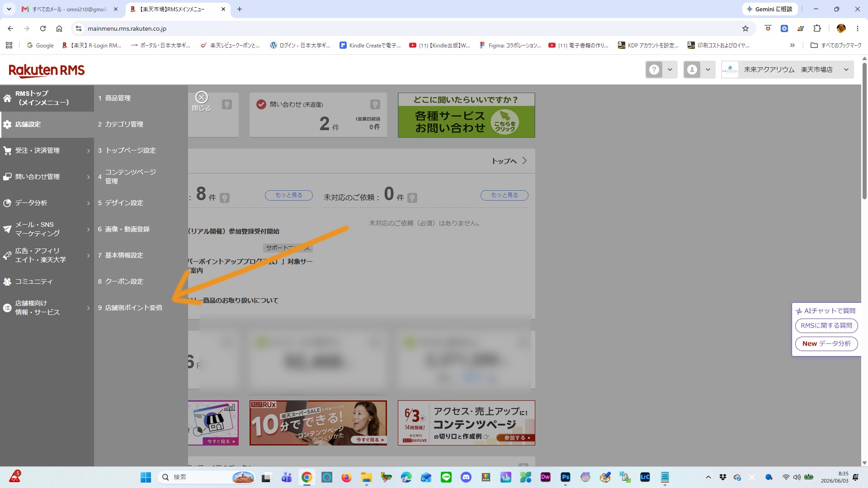Open the 各種サービスお問い合わせ banner
The image size is (868, 488).
click(467, 115)
